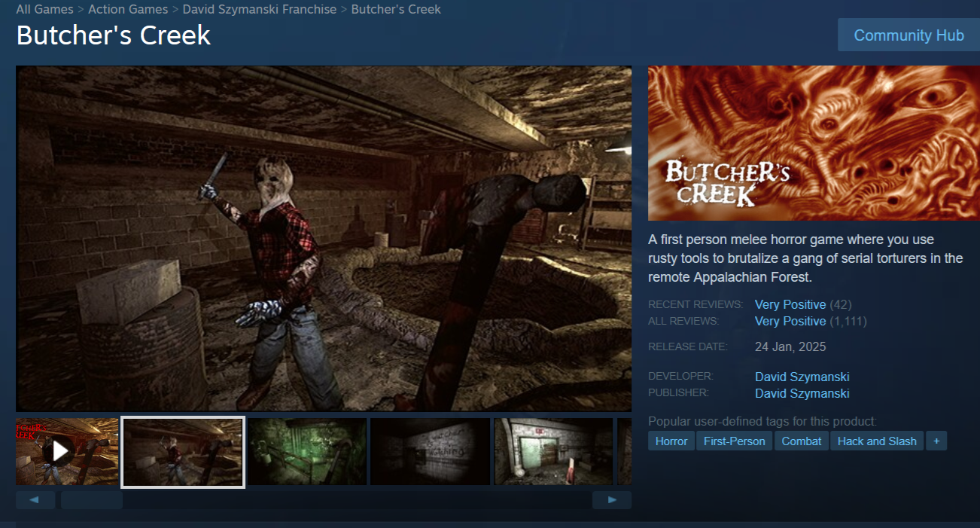
Task: Click the Butcher's Creek header capsule image
Action: [x=814, y=143]
